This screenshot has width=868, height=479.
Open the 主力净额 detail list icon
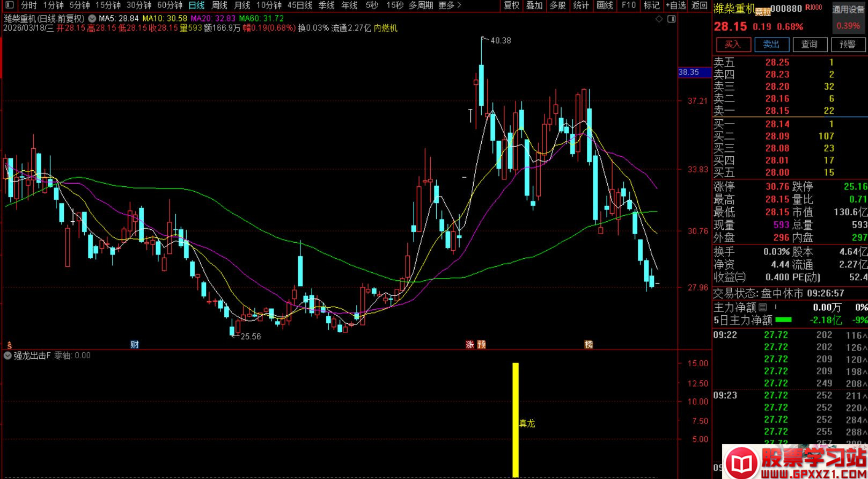pyautogui.click(x=763, y=307)
